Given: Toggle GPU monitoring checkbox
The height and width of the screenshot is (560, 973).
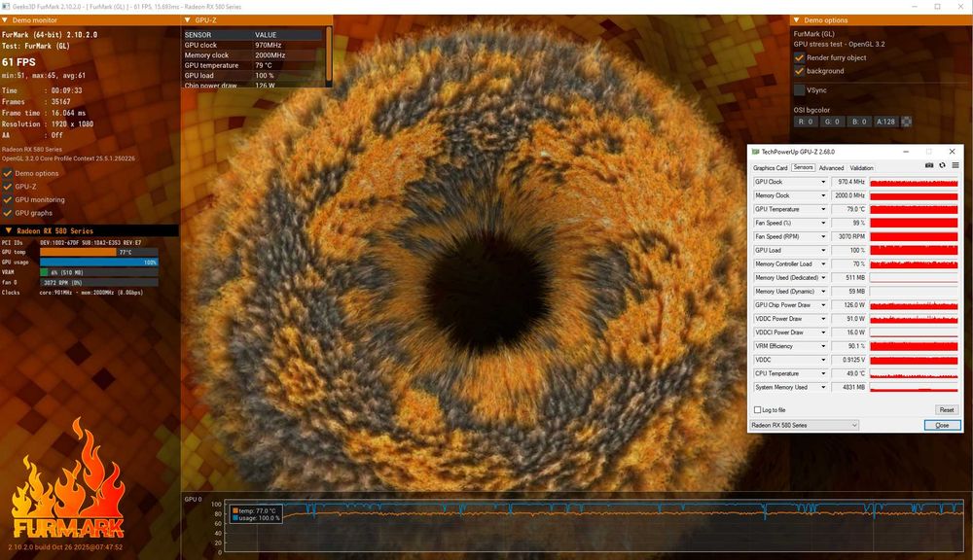Looking at the screenshot, I should (8, 199).
